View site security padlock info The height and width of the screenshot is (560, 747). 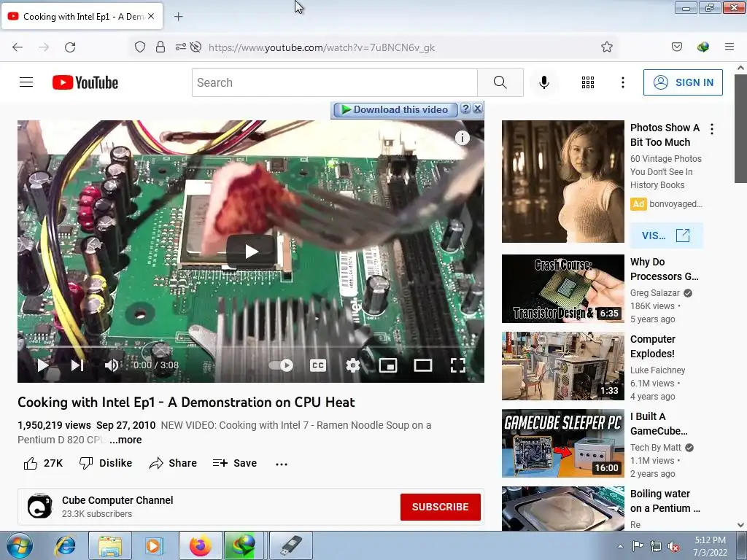160,47
